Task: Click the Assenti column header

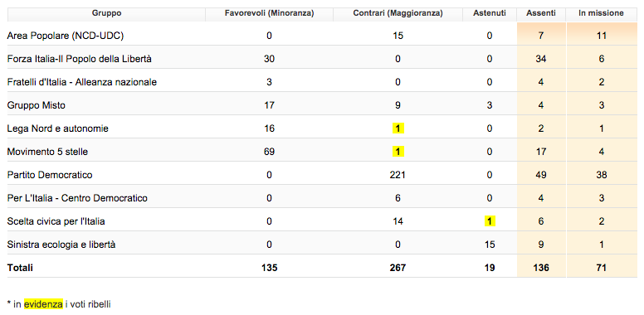Action: (541, 13)
